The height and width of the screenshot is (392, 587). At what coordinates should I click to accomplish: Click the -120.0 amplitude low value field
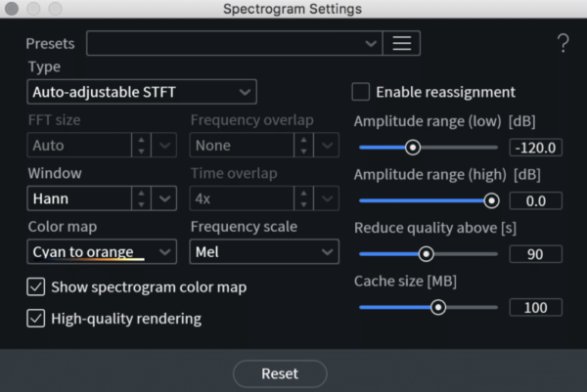point(535,148)
